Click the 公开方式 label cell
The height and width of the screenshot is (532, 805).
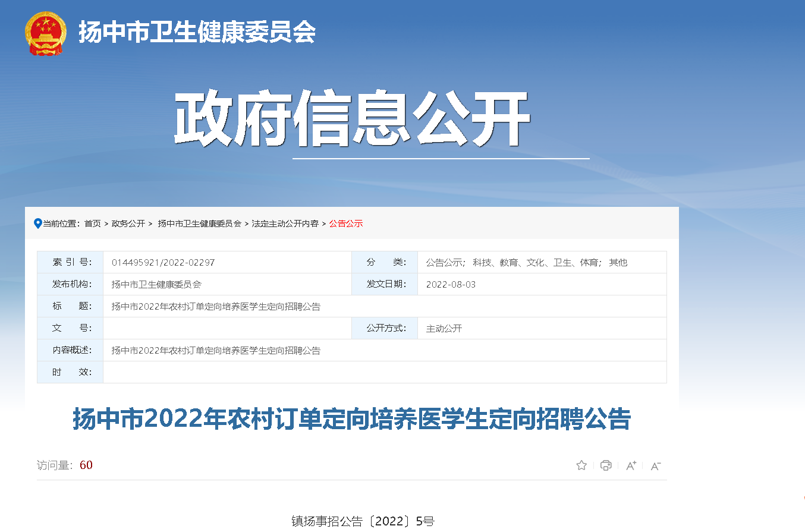(385, 328)
